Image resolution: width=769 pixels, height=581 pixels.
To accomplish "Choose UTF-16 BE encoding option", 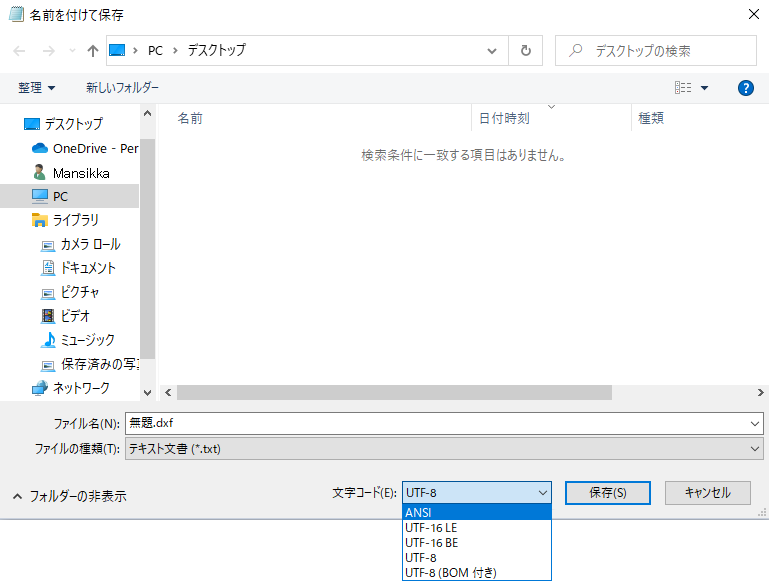I will [x=477, y=543].
